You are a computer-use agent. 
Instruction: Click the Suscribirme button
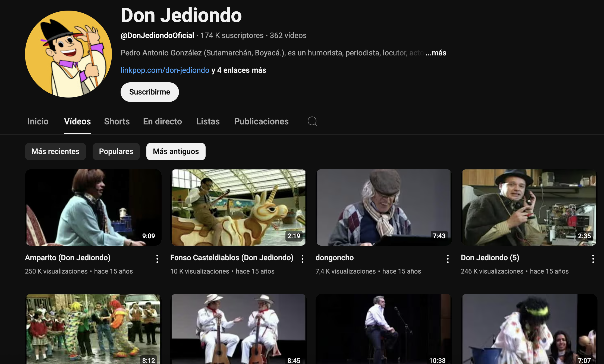[x=150, y=92]
